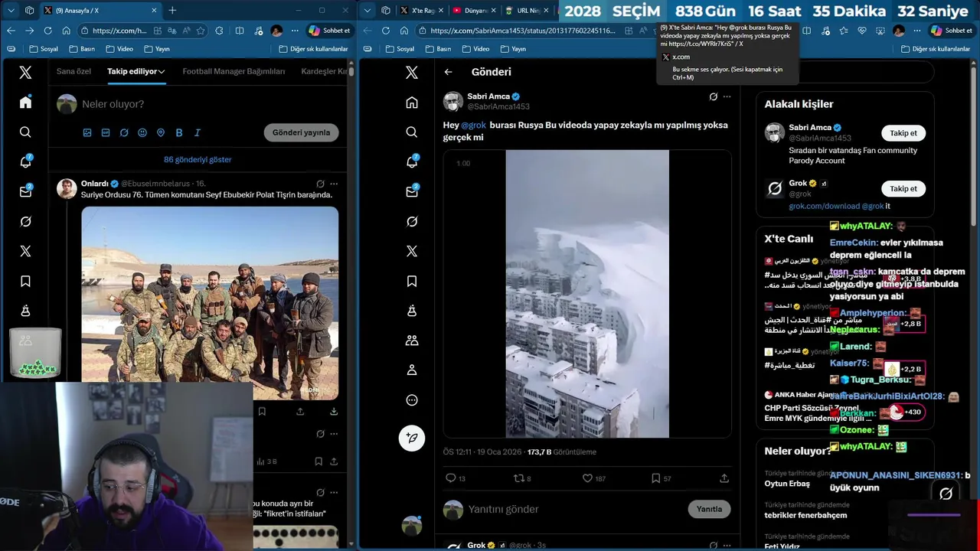
Task: Open Notifications bell in left window sidebar
Action: point(25,161)
